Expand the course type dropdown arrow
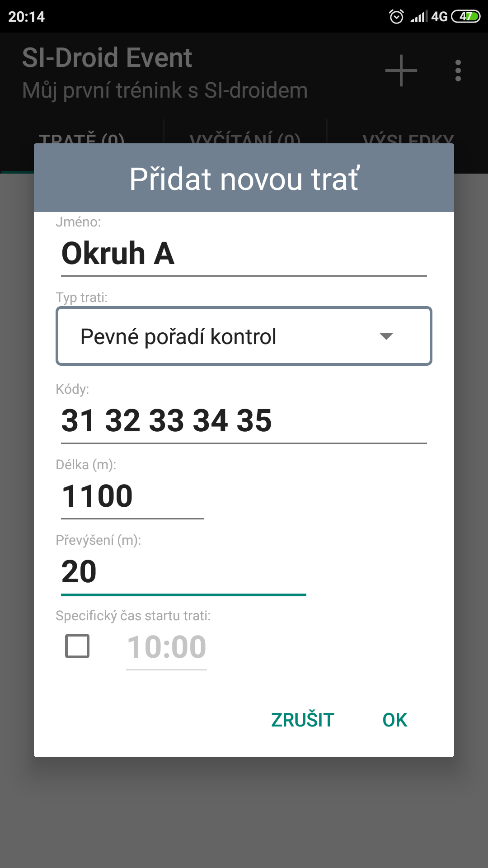488x868 pixels. pyautogui.click(x=386, y=336)
